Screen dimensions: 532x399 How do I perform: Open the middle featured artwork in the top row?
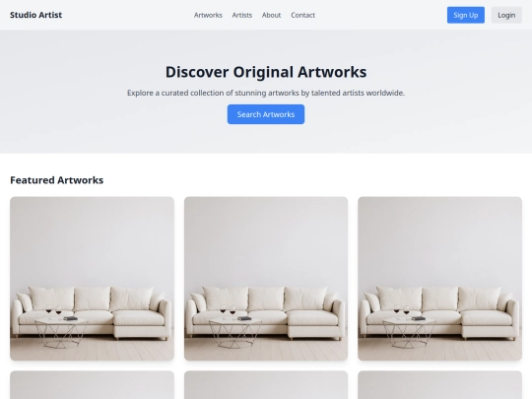point(266,279)
